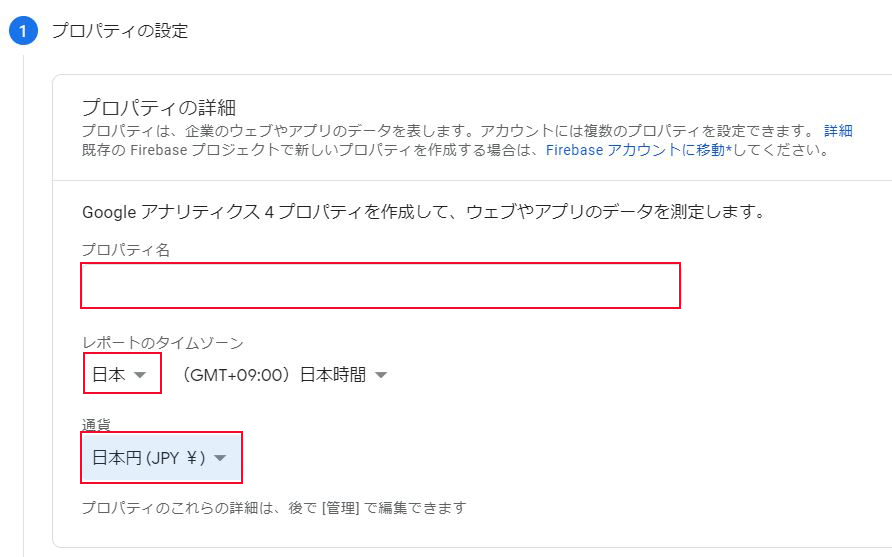Click the arrow beside 日本 country

pyautogui.click(x=140, y=375)
